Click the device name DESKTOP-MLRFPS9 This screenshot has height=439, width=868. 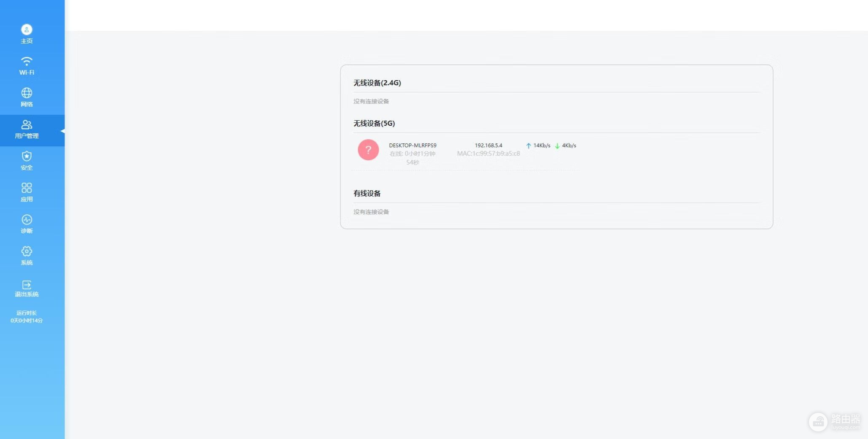click(412, 145)
